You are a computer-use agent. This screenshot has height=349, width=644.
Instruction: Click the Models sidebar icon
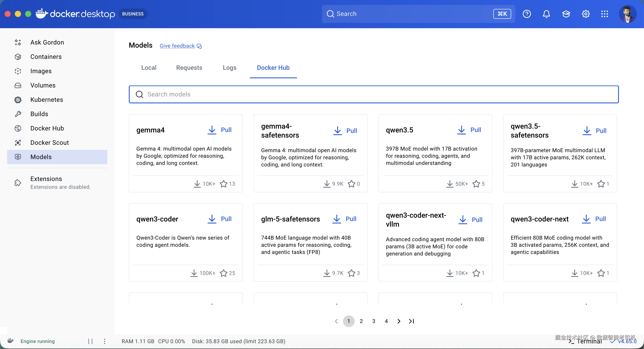18,157
